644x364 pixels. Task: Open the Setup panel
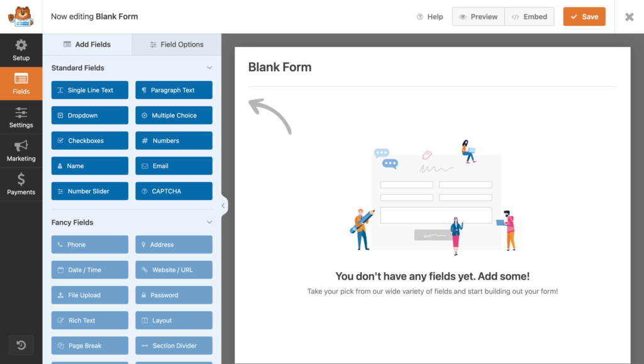(21, 50)
